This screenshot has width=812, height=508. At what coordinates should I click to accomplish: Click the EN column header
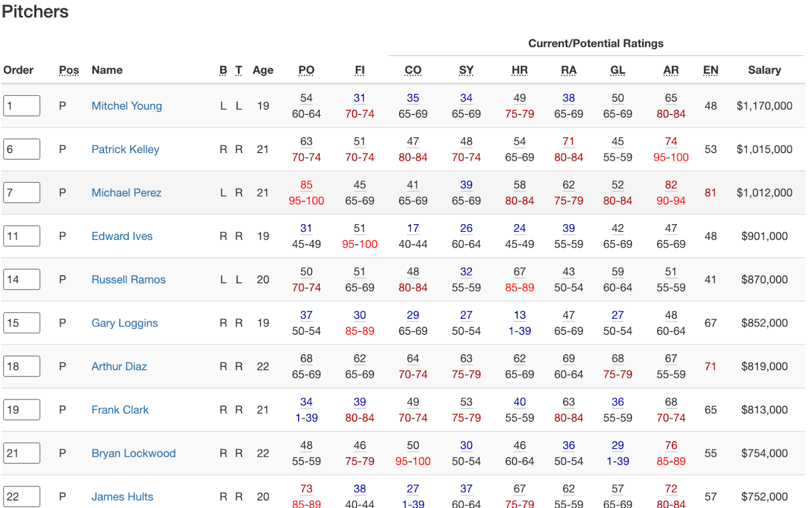coord(710,70)
